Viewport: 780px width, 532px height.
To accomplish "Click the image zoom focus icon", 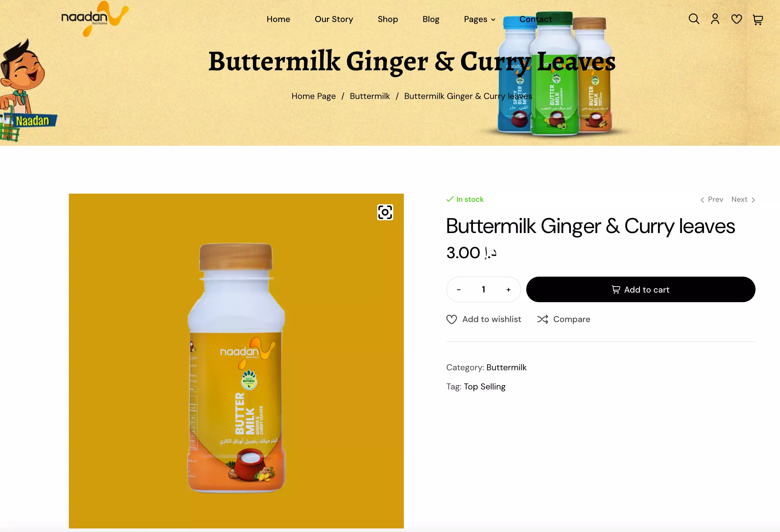I will [x=385, y=212].
